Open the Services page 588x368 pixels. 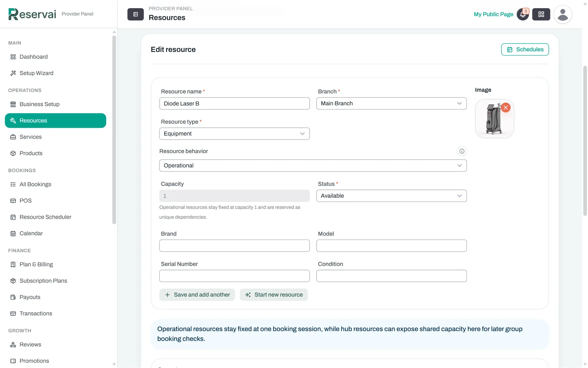click(x=56, y=137)
